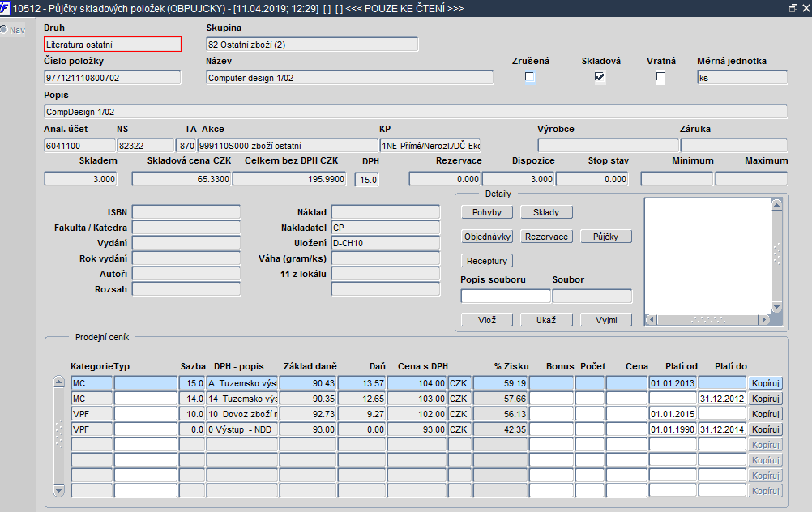
Task: Click the file preview scrollbar up arrow
Action: 777,204
